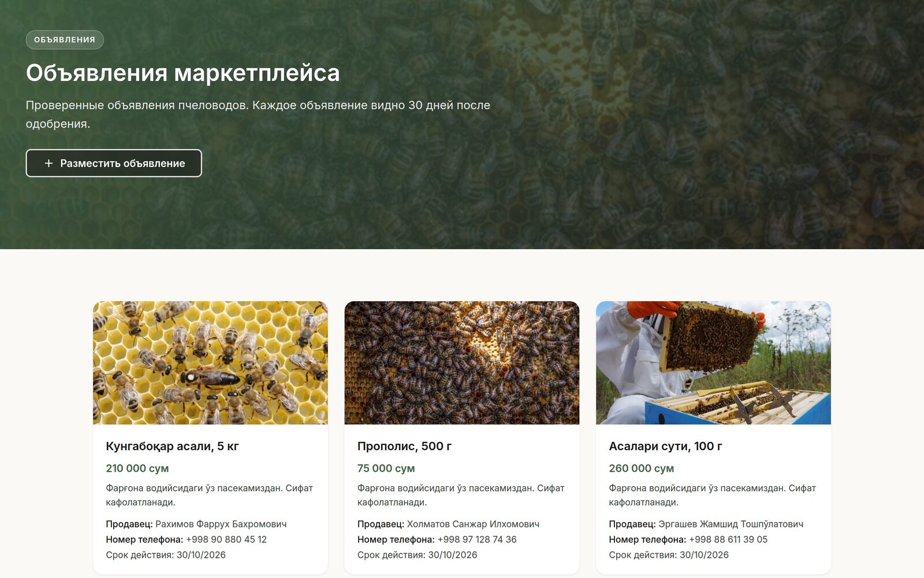The width and height of the screenshot is (924, 578).
Task: Click seller Холматов Санжар Илхомович
Action: (x=473, y=524)
